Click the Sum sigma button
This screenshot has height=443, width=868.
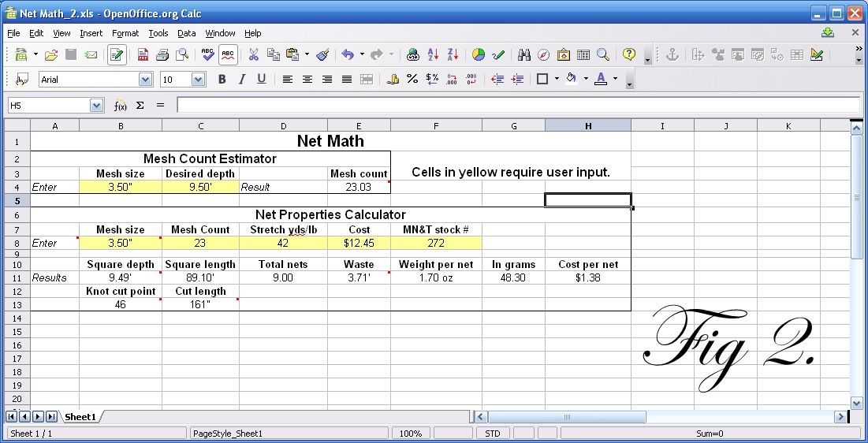pos(140,105)
